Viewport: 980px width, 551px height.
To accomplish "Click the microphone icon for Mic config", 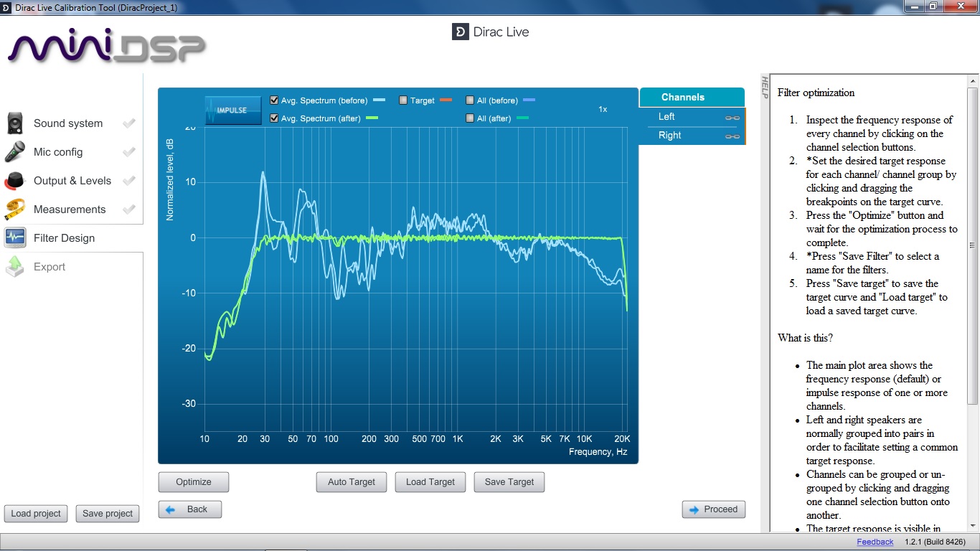I will 16,152.
